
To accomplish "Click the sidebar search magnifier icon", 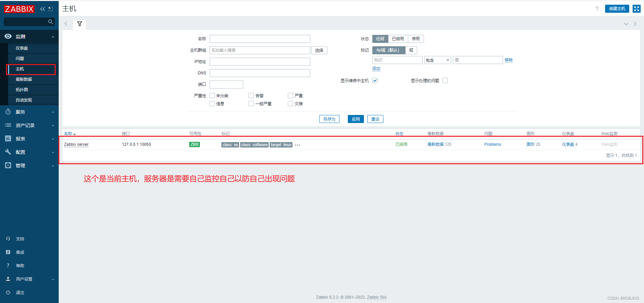I will [51, 22].
